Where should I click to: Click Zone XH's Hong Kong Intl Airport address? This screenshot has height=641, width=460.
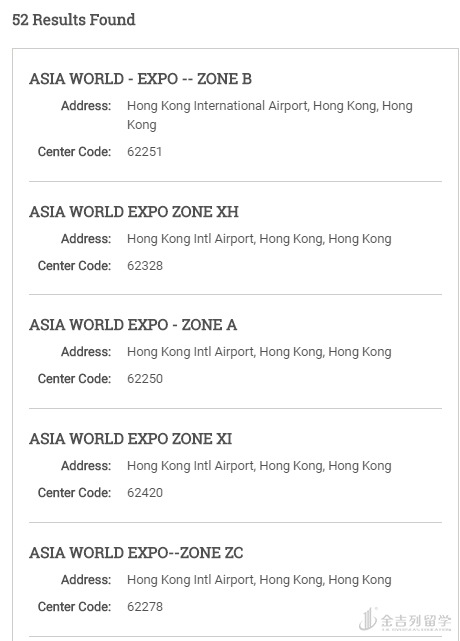tap(259, 239)
